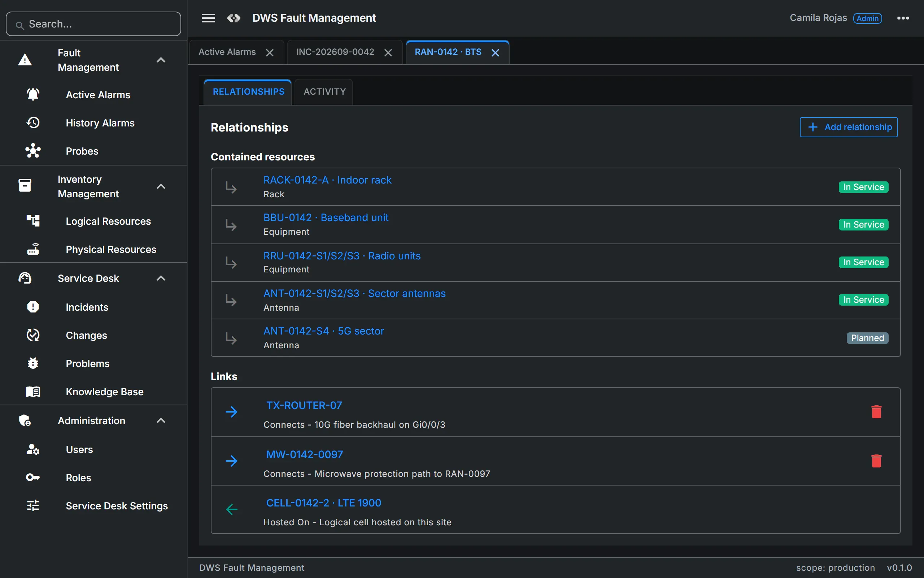Click the Active Alarms bell icon
Image resolution: width=924 pixels, height=578 pixels.
click(x=33, y=94)
